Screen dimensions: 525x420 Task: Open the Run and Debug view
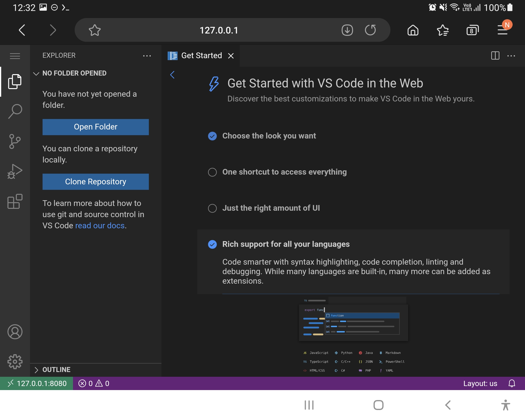15,172
